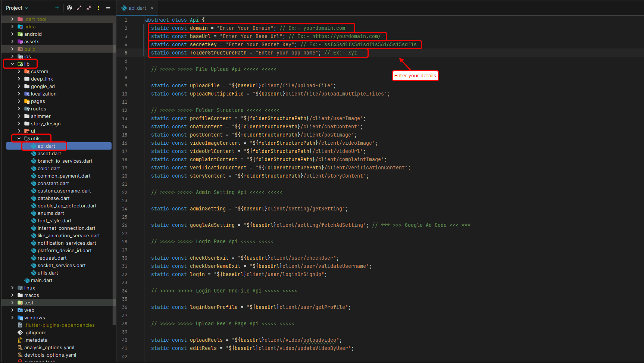Open the yourdomain.com link in comment

click(x=346, y=36)
